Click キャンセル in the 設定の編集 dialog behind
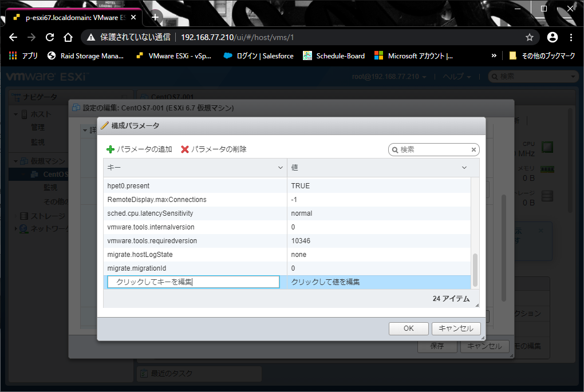This screenshot has height=392, width=584. click(484, 346)
